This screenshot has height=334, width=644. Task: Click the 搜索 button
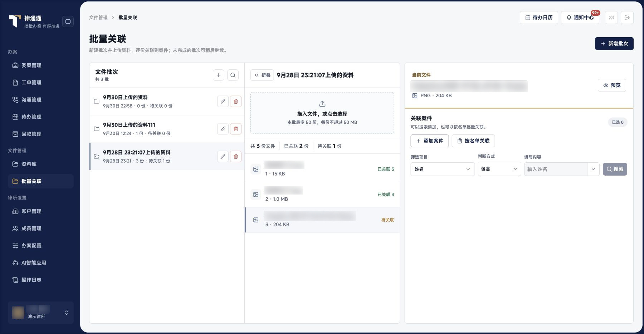click(615, 169)
